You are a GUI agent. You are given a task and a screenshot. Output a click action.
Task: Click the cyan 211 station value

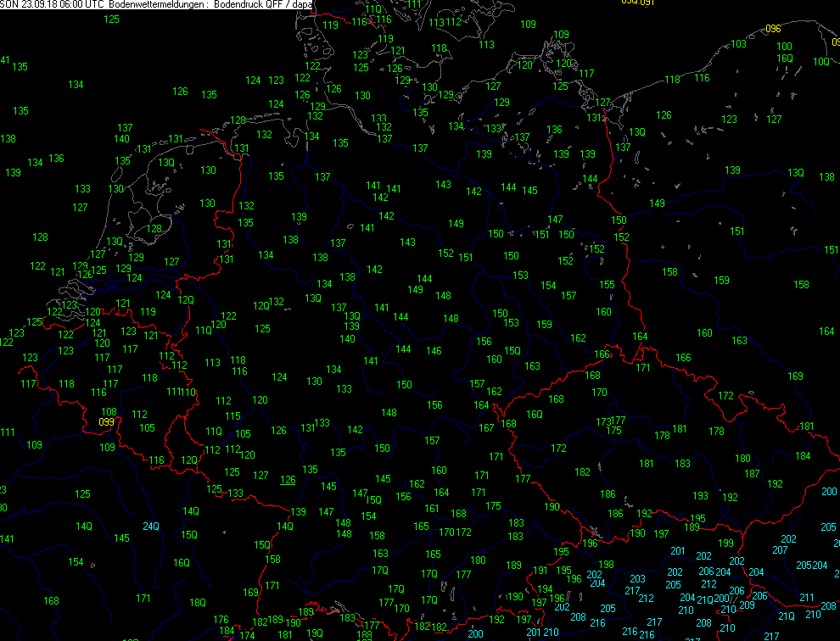(805, 597)
